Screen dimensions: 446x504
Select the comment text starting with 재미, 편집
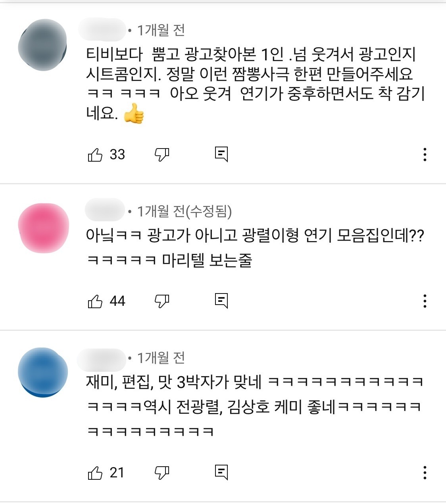coord(255,406)
